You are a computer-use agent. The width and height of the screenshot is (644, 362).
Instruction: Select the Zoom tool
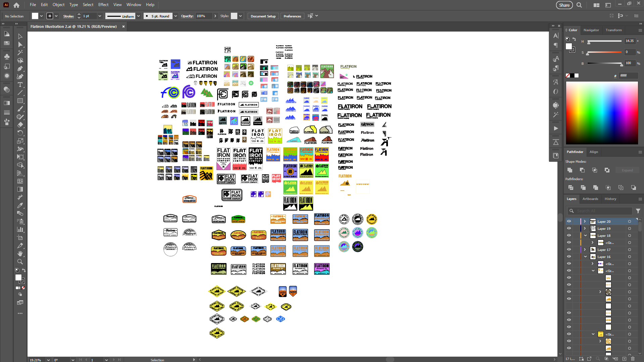[x=20, y=262]
